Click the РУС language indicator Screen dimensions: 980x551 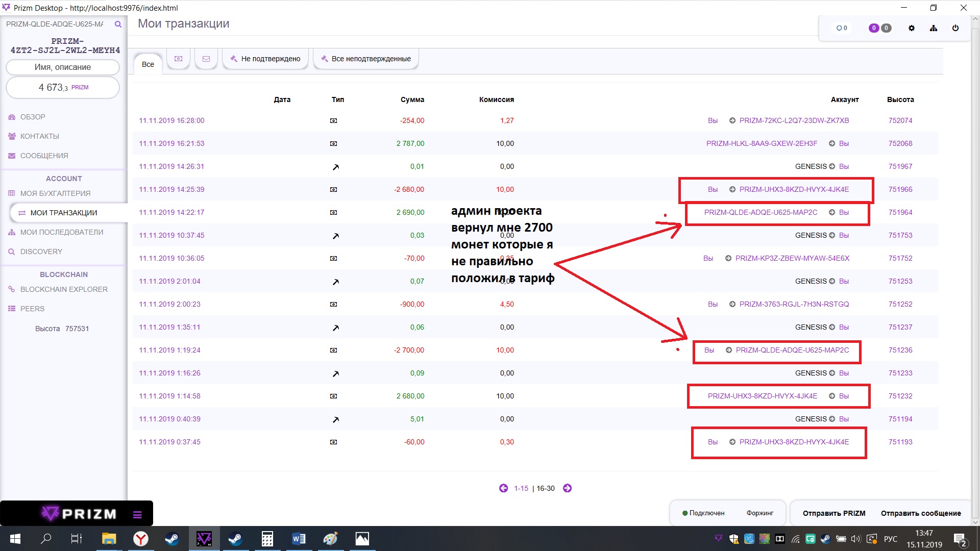coord(890,539)
